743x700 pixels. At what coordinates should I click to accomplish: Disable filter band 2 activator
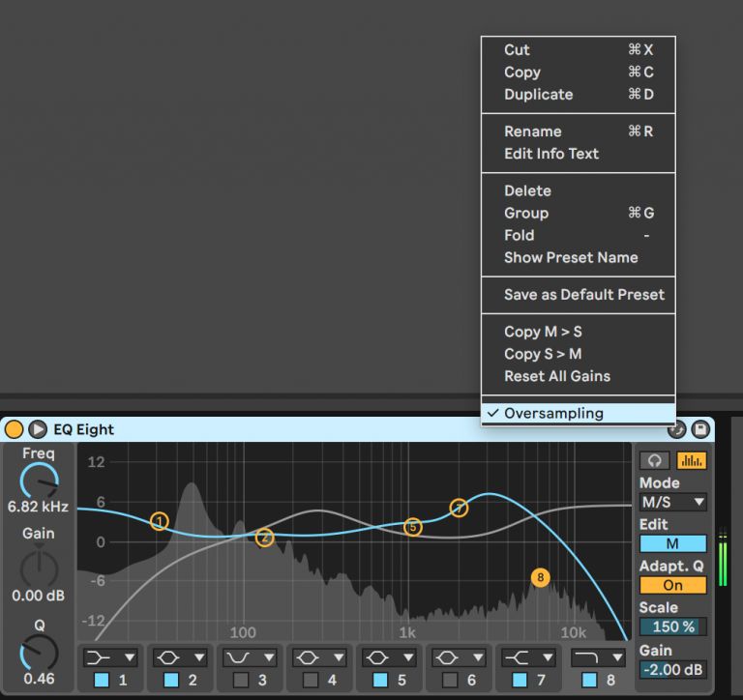point(171,680)
